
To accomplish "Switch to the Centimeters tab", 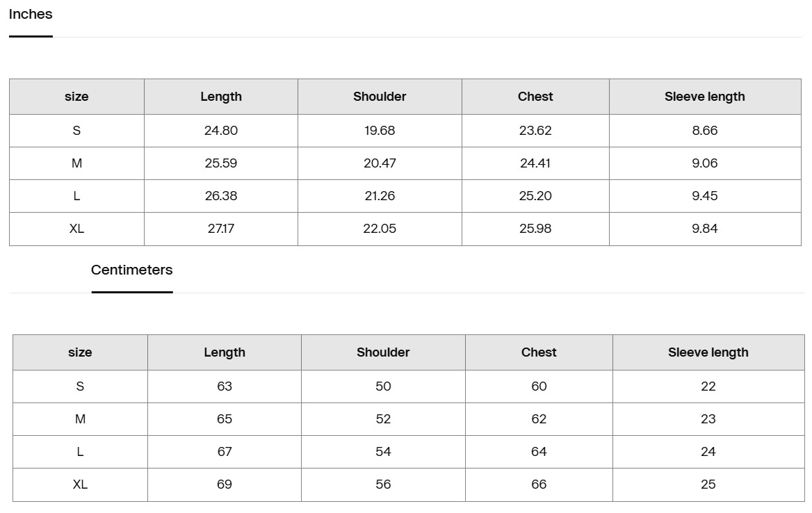I will [x=131, y=270].
